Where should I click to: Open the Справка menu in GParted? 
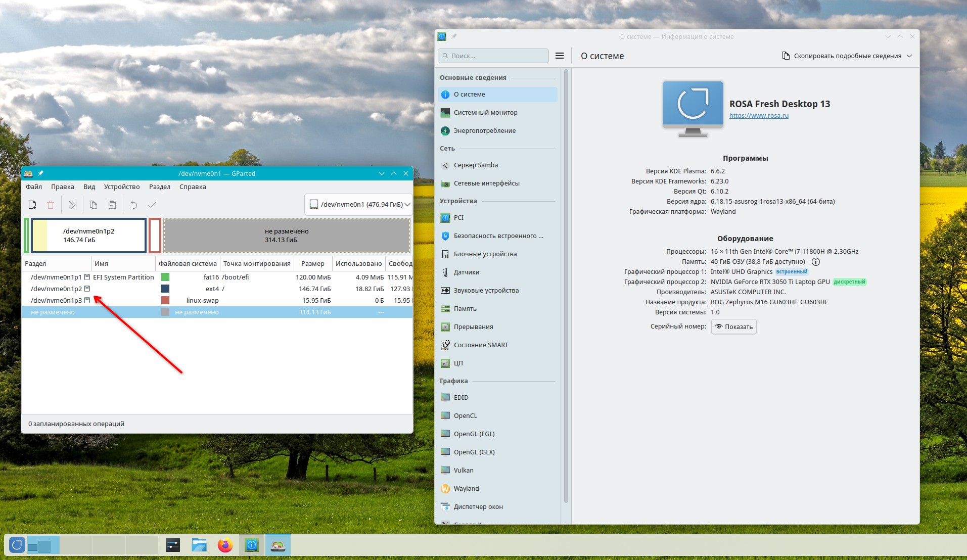(x=193, y=187)
